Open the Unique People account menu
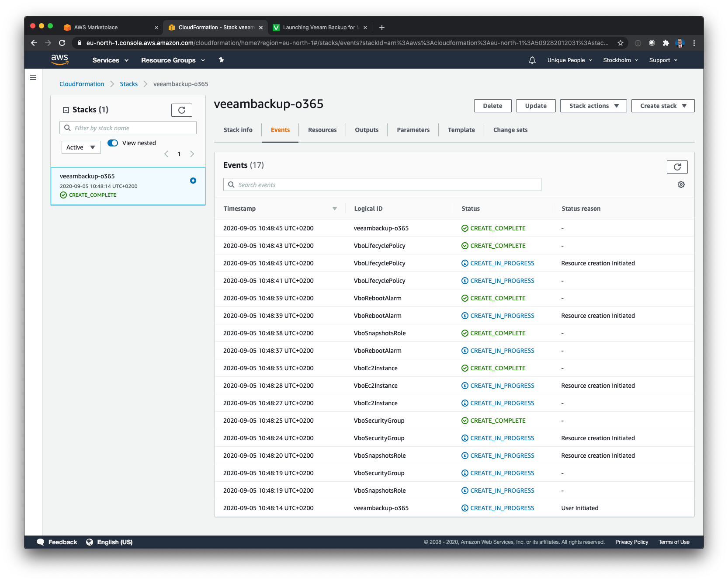728x581 pixels. [569, 60]
